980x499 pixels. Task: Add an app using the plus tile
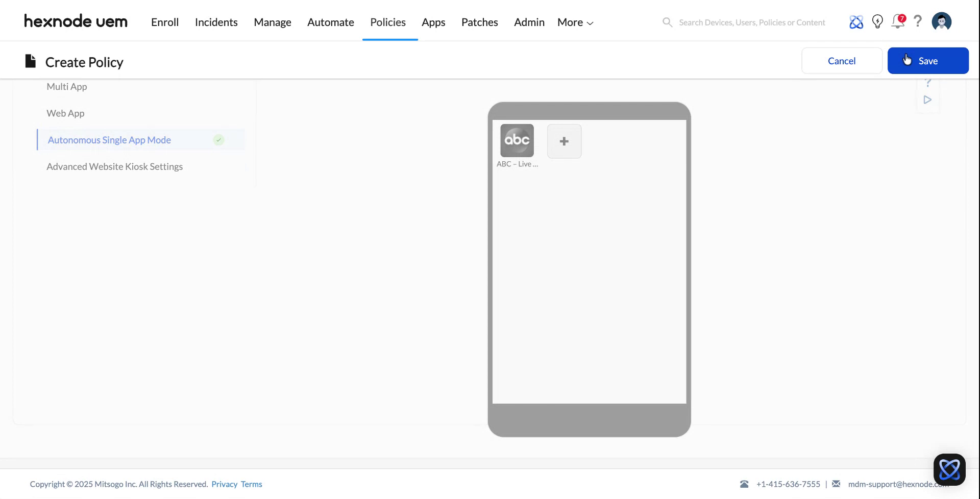point(564,141)
